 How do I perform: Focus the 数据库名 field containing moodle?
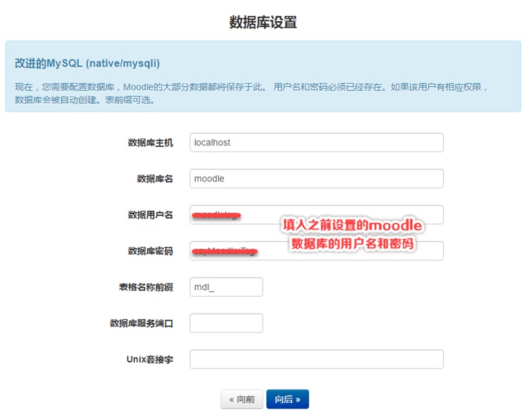click(x=316, y=179)
